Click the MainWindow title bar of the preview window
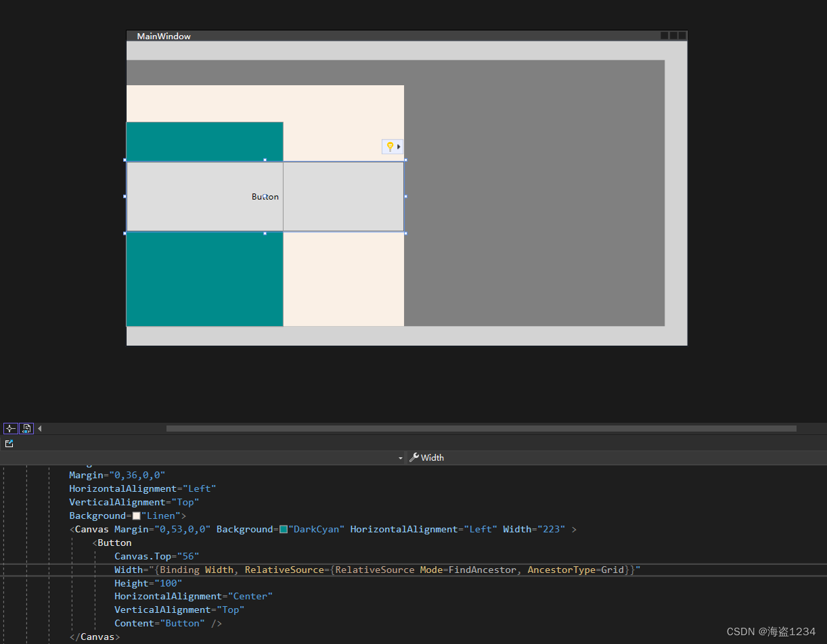This screenshot has width=827, height=644. 162,35
